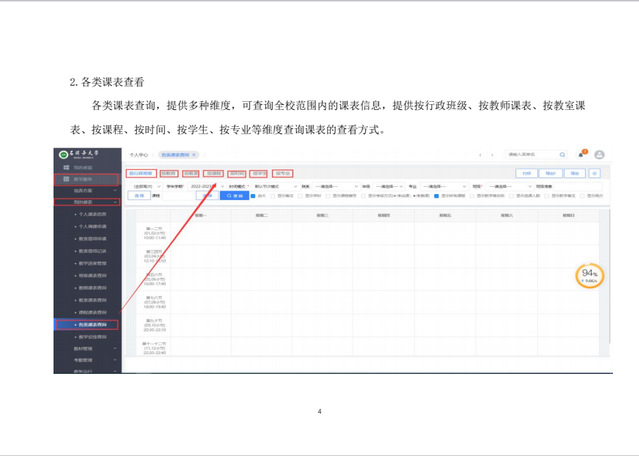Switch to the 按行政班级 tab

141,173
